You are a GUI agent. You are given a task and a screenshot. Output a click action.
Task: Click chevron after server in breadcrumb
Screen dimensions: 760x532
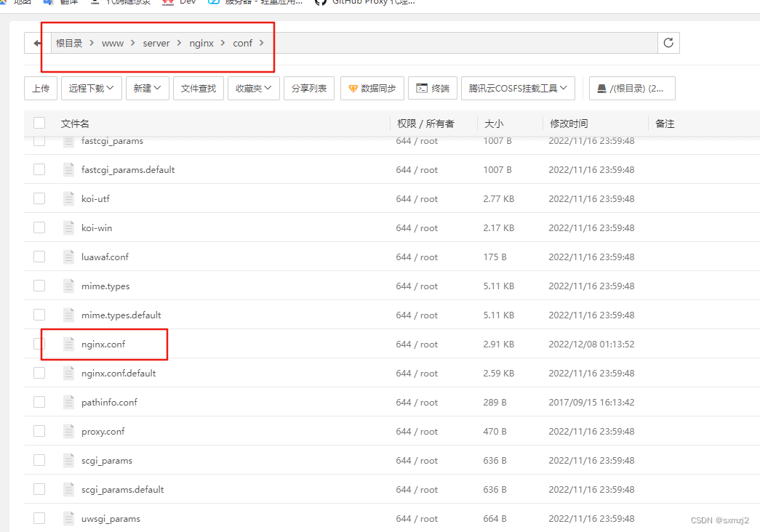(x=180, y=43)
